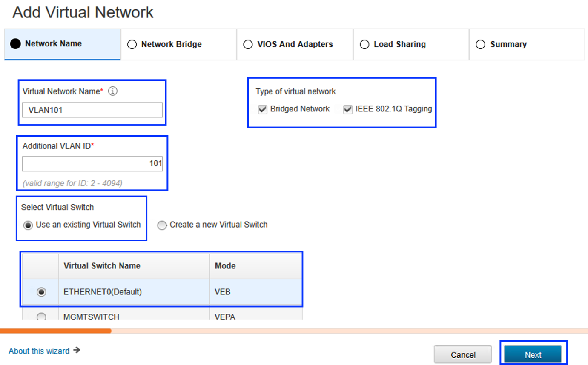The width and height of the screenshot is (588, 365).
Task: Click the info icon beside Virtual Network Name
Action: tap(112, 91)
